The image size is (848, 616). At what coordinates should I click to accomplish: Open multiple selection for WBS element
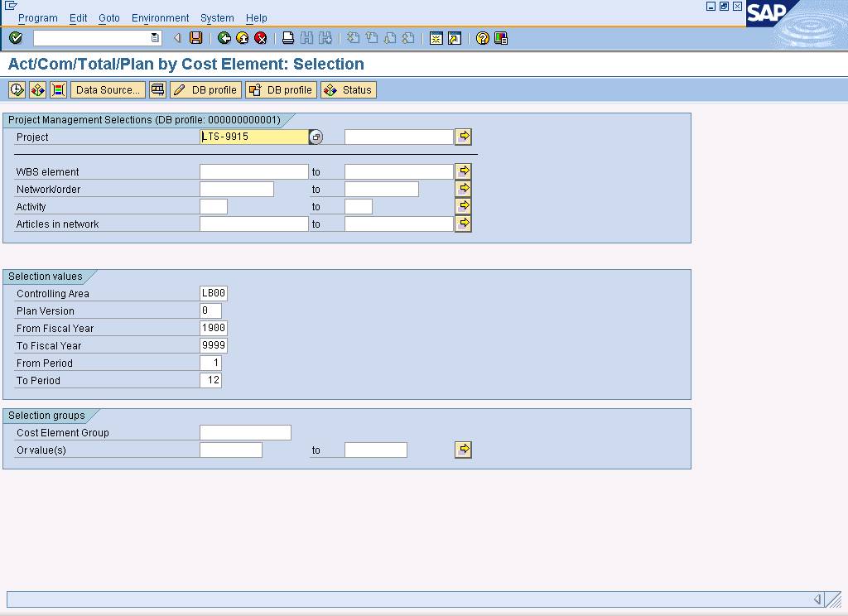[x=464, y=171]
